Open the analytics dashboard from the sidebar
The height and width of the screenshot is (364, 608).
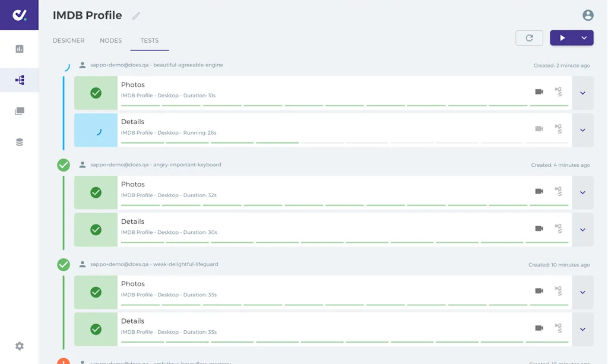coord(20,48)
